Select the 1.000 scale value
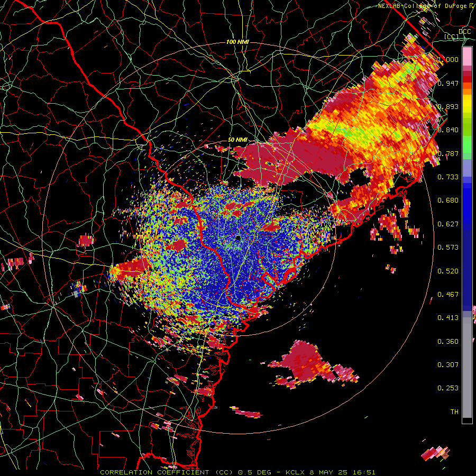The width and height of the screenshot is (476, 476). tap(448, 59)
